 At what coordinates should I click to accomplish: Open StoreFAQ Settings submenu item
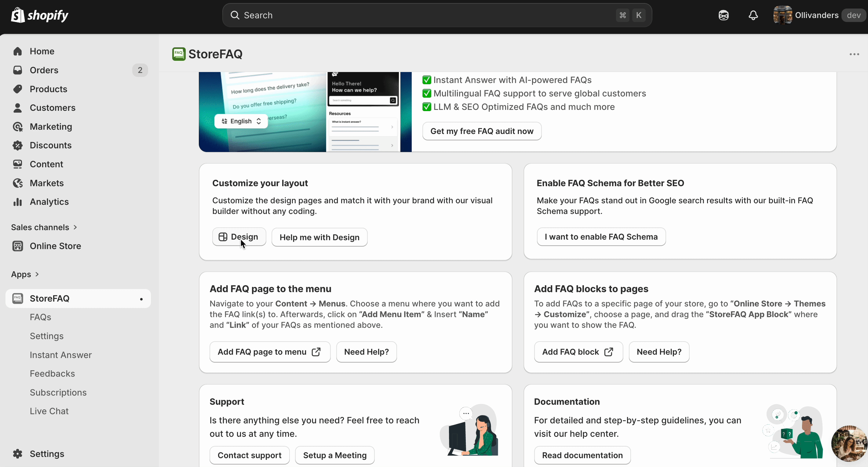pos(47,336)
